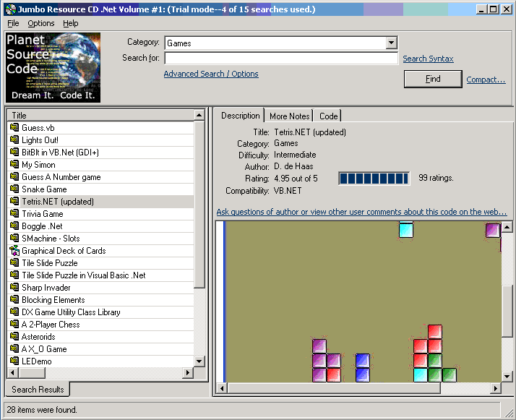
Task: Select the A 2-Player Chess entry text
Action: (x=51, y=325)
